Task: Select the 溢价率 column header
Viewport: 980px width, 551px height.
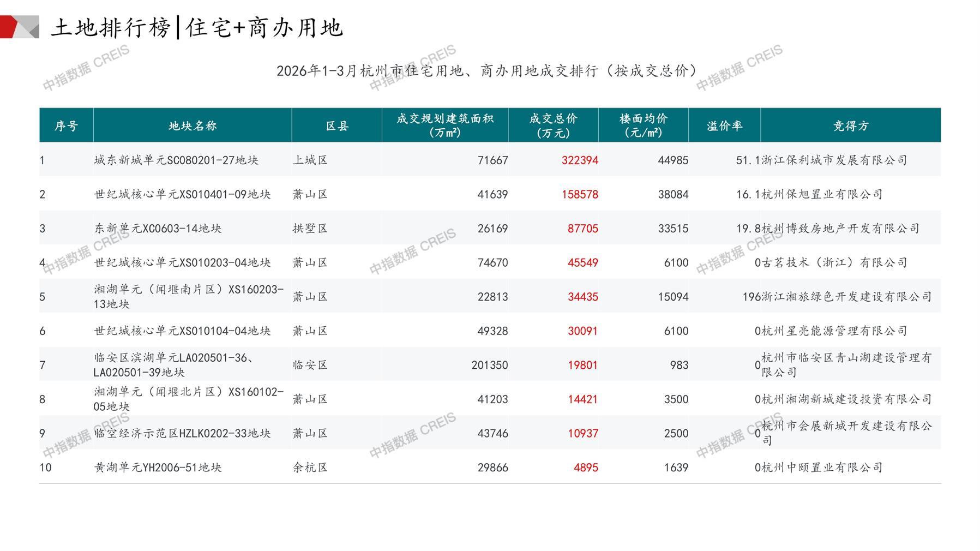Action: click(724, 126)
